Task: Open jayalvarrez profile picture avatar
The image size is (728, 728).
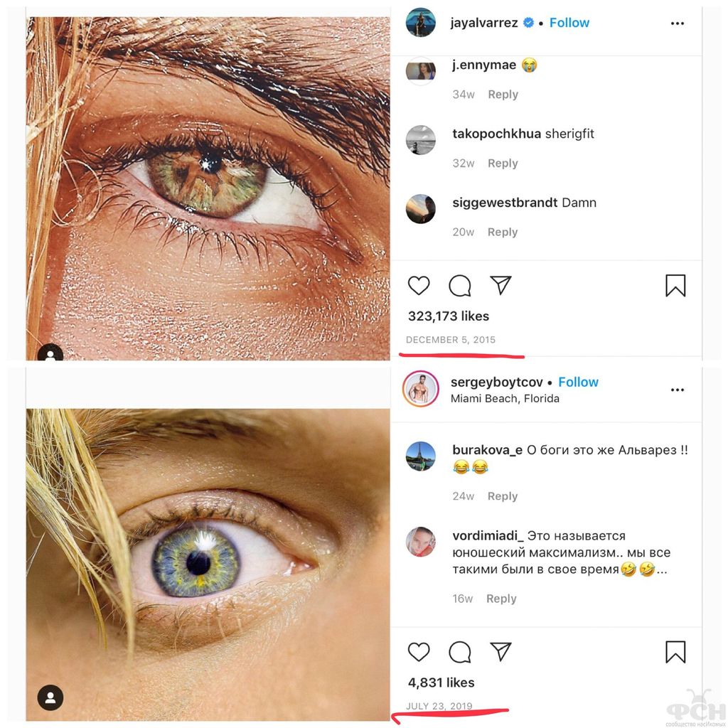Action: [420, 23]
